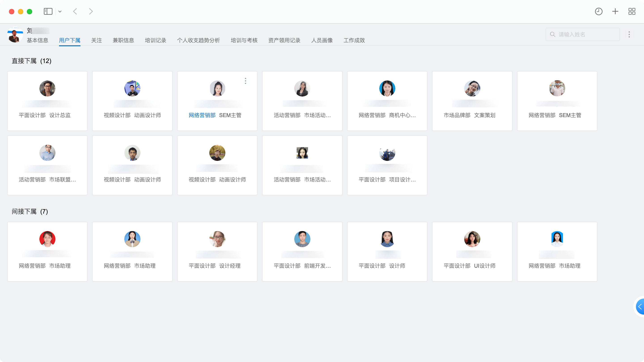Click the sidebar toggle icon
The height and width of the screenshot is (362, 644).
(48, 11)
